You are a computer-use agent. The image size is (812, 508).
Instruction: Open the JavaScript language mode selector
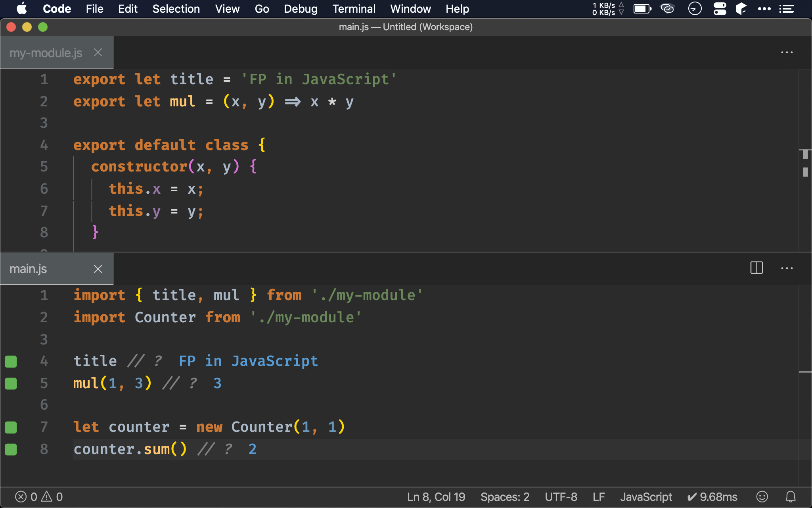tap(646, 496)
